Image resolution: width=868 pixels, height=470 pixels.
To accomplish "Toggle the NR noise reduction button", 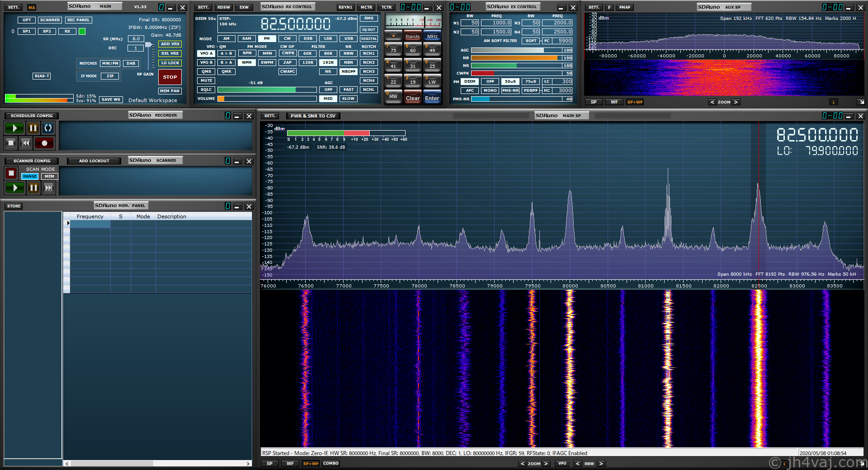I will coord(328,71).
